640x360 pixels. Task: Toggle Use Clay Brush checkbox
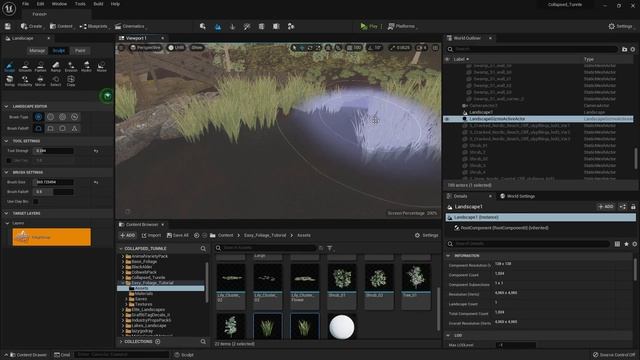(x=36, y=201)
